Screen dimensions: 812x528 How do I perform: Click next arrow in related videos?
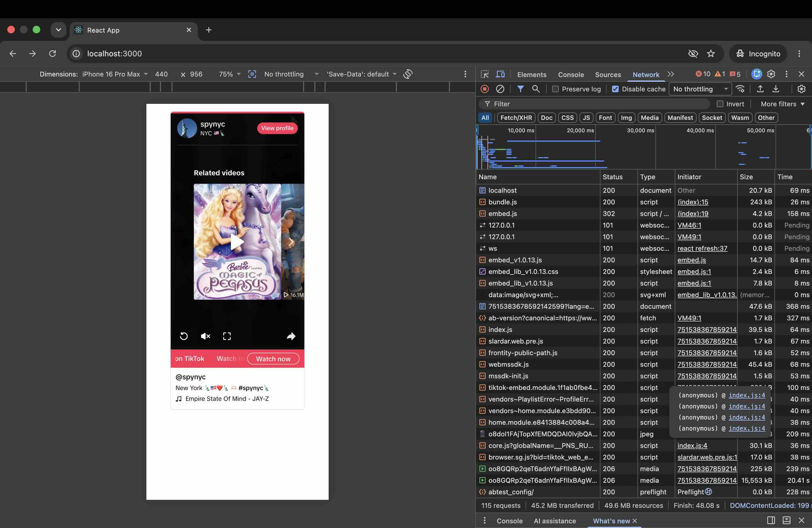[x=291, y=242]
